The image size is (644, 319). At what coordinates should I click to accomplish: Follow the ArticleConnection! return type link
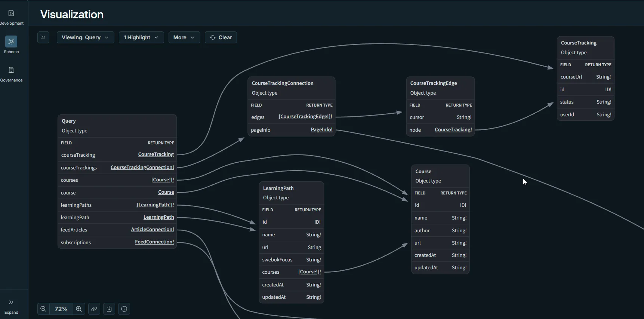pos(152,230)
